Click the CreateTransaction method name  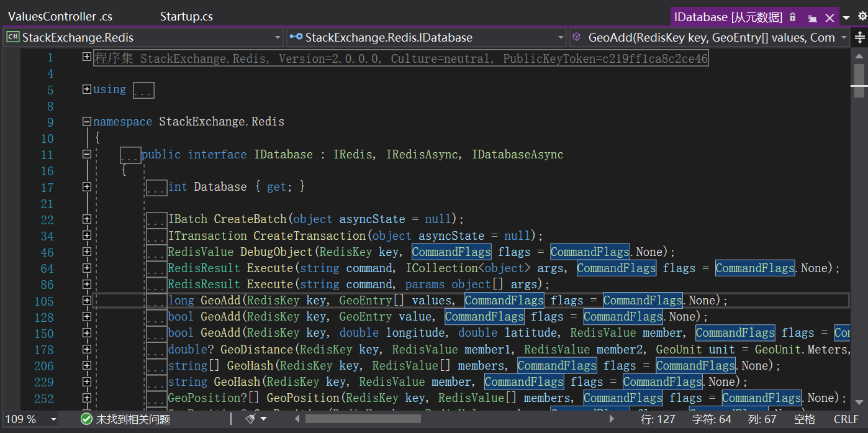[309, 236]
